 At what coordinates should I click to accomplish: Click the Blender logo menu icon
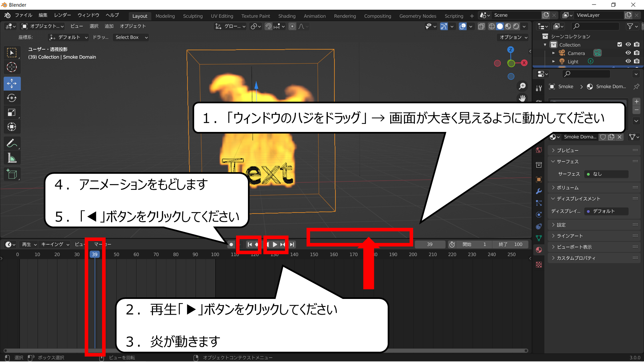click(7, 15)
